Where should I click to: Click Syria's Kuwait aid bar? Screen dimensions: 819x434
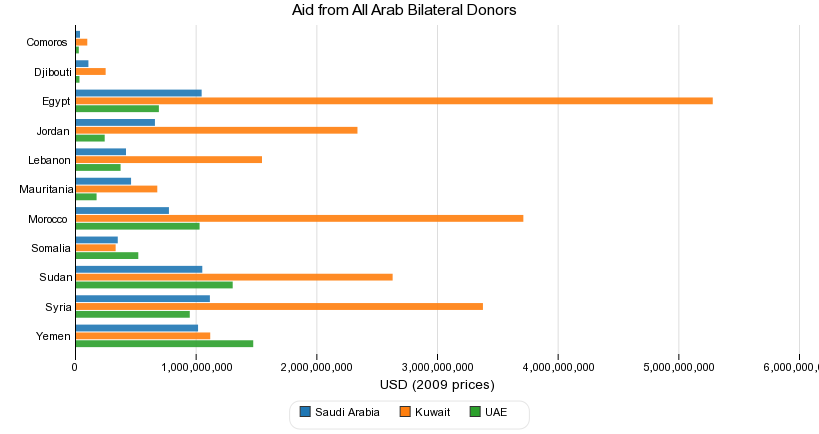(x=279, y=306)
